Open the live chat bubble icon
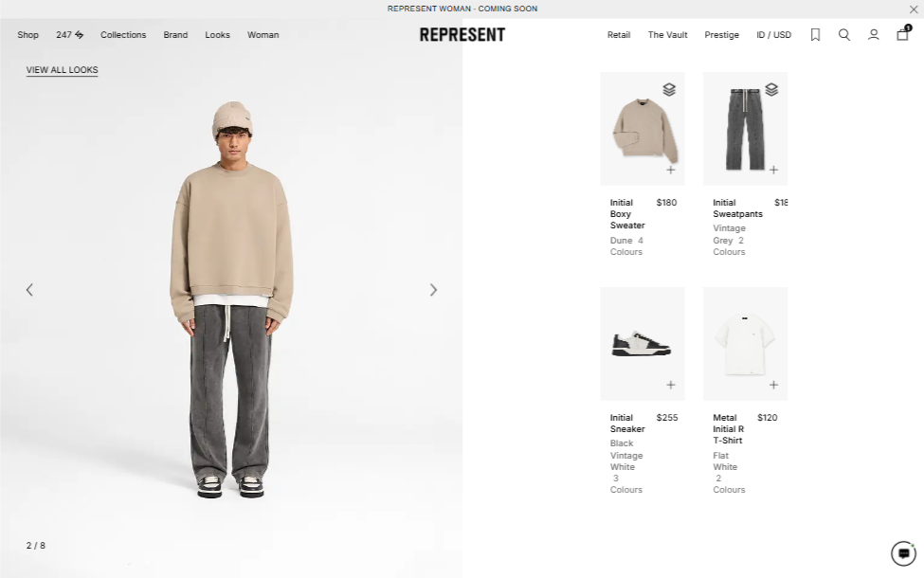Screen dimensions: 924x578 (x=903, y=553)
